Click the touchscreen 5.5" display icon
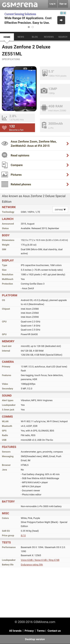This screenshot has height=644, width=70. (x=44, y=73)
